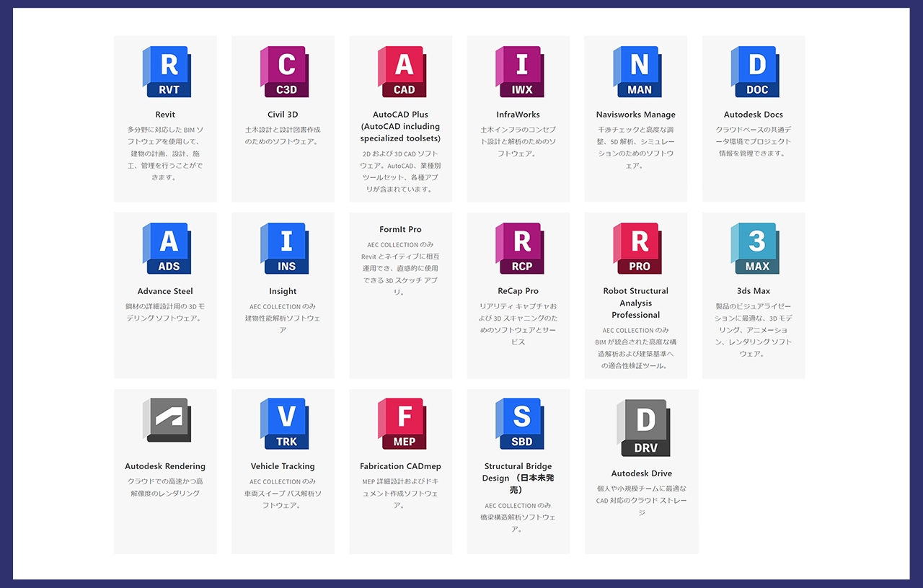Open the InfraWorks IWX icon
This screenshot has height=588, width=923.
pos(518,72)
